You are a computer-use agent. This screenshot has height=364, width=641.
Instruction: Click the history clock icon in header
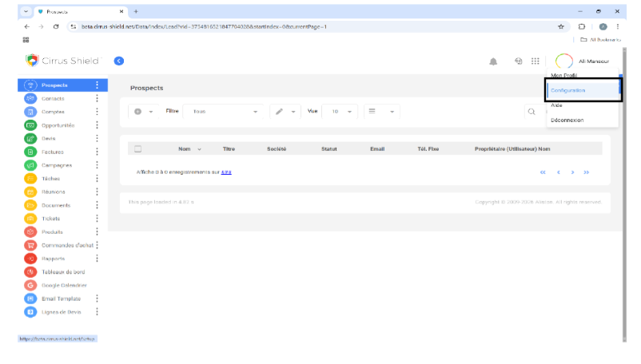(x=517, y=61)
